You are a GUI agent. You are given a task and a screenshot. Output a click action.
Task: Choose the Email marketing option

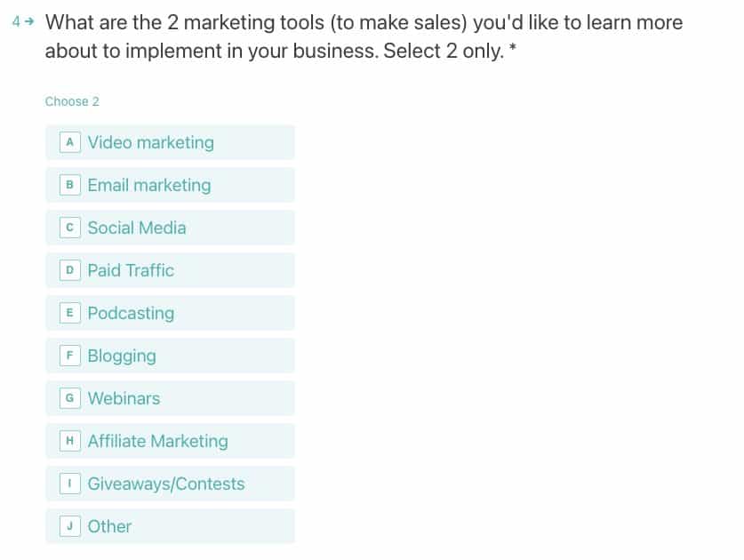click(169, 185)
